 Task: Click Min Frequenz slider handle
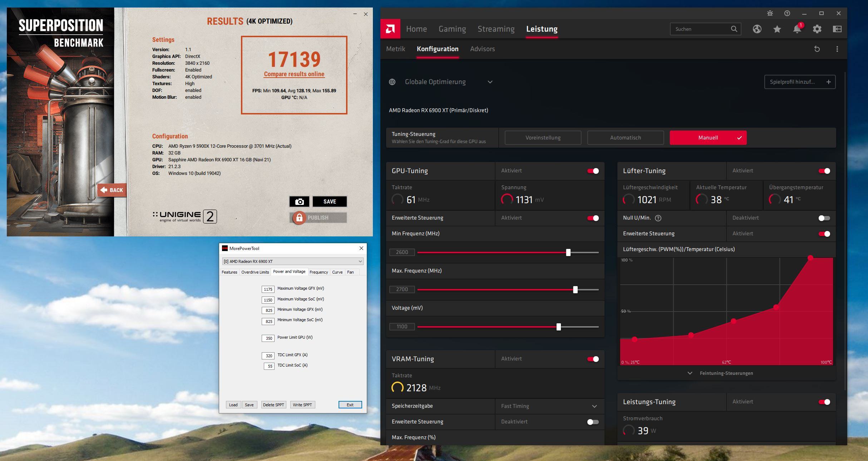568,252
